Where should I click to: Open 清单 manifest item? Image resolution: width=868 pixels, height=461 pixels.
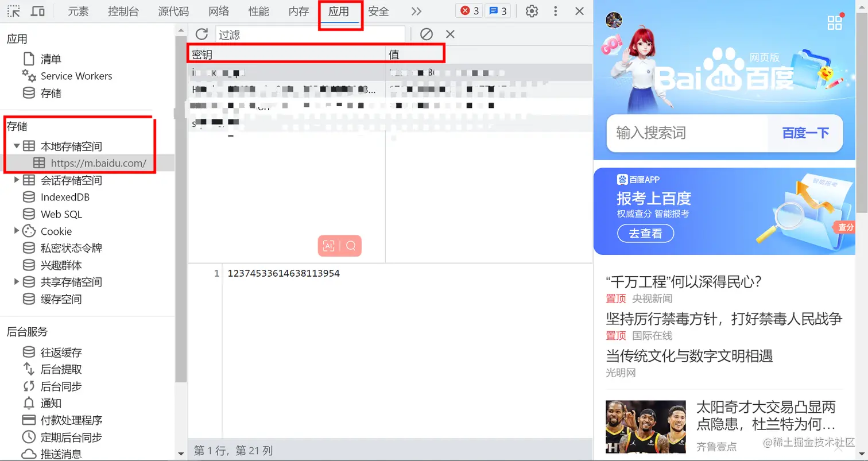coord(51,59)
